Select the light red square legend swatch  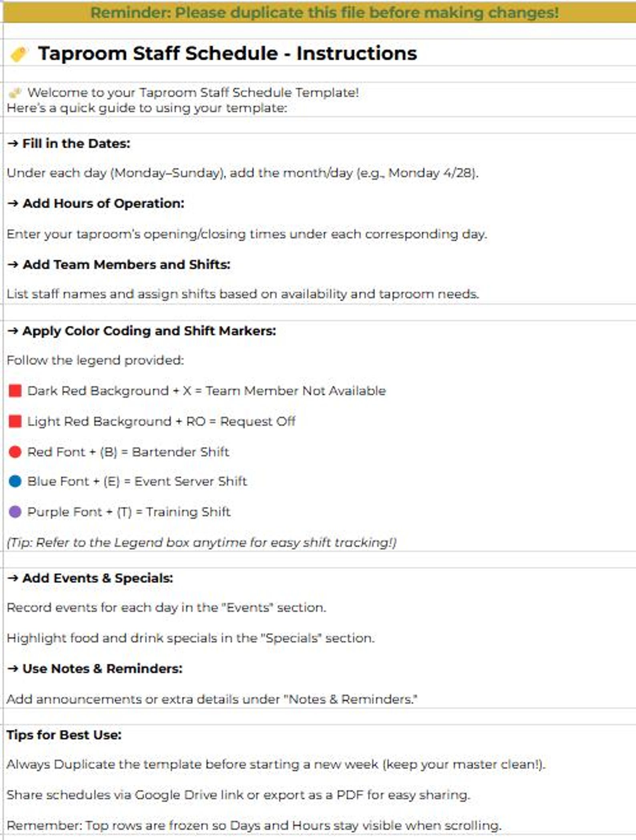15,421
